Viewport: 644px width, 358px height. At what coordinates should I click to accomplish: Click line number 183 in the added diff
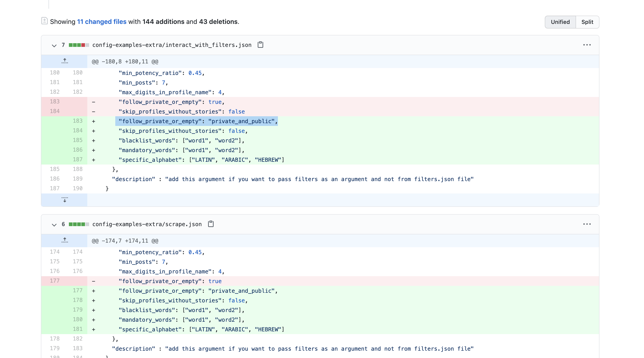pyautogui.click(x=78, y=121)
